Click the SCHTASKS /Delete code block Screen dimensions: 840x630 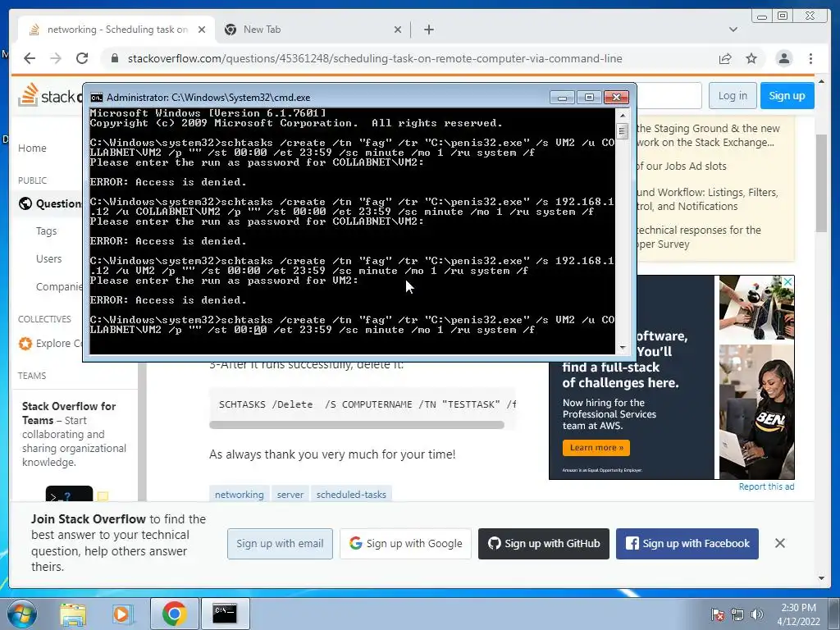363,404
